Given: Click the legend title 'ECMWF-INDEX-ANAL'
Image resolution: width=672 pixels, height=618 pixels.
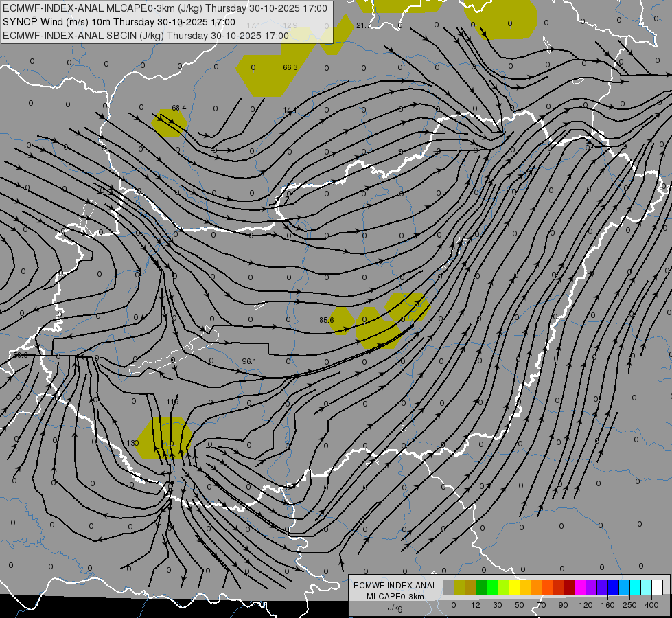Looking at the screenshot, I should pos(395,586).
